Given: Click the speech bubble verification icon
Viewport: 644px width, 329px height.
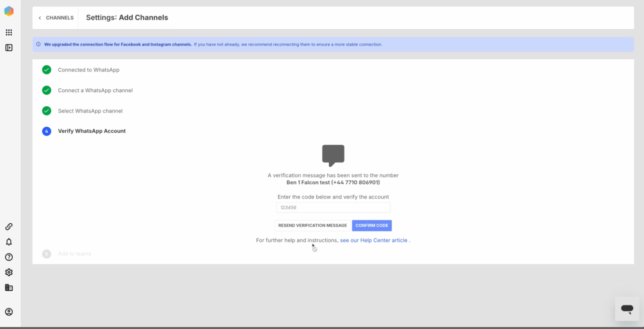Looking at the screenshot, I should coord(333,156).
